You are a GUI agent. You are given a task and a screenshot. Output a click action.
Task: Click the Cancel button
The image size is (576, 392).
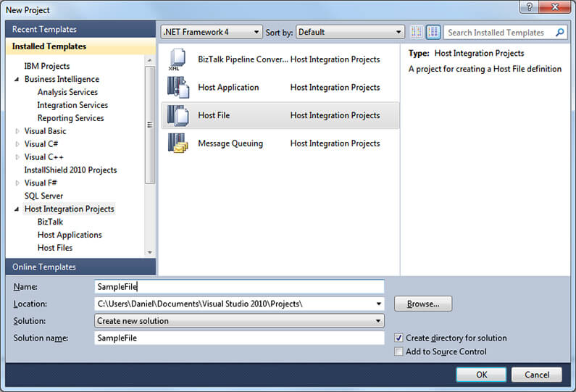point(537,375)
